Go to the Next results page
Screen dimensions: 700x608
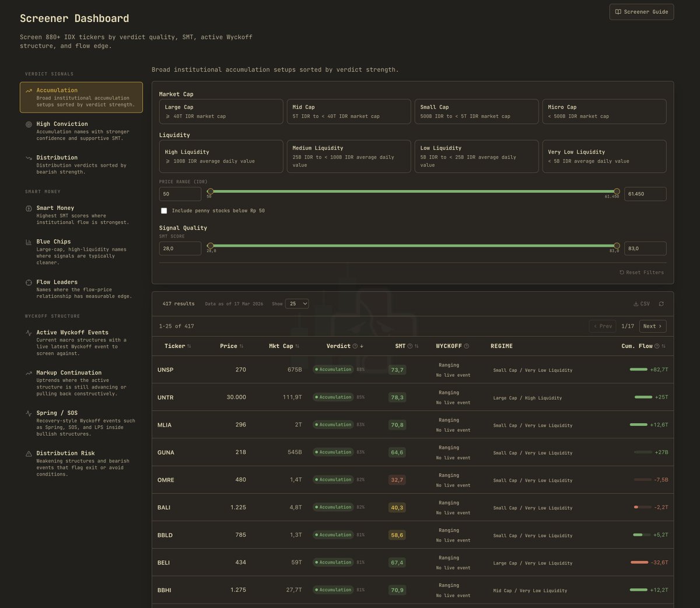click(x=653, y=326)
